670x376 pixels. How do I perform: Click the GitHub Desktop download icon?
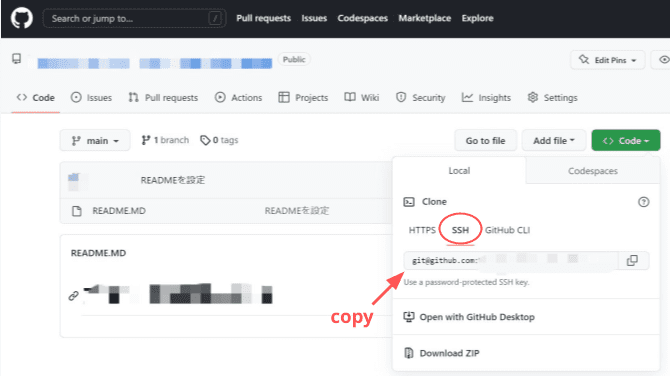tap(409, 317)
